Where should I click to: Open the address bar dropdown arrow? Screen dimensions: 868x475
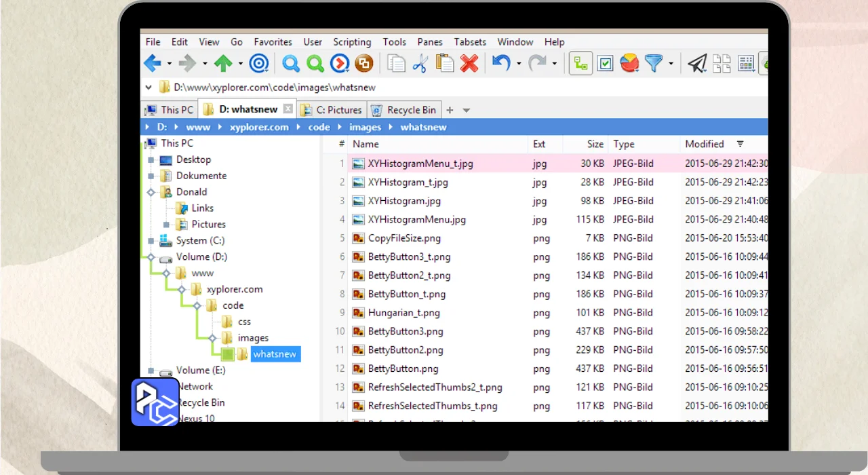pyautogui.click(x=149, y=87)
